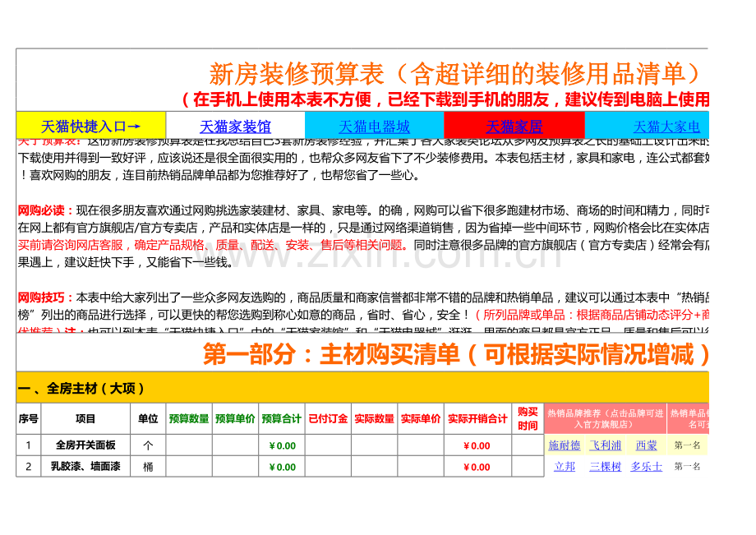Select the 网购必读 paragraph label

click(x=44, y=210)
